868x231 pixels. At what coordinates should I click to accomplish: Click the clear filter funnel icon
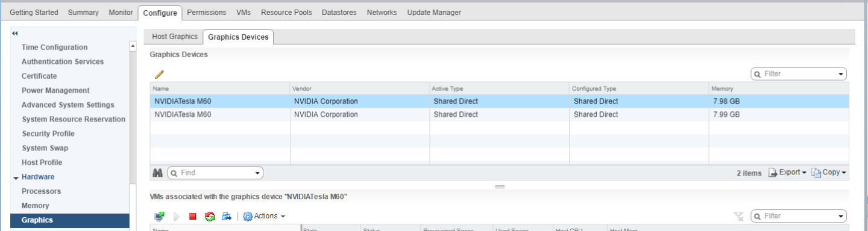[739, 216]
